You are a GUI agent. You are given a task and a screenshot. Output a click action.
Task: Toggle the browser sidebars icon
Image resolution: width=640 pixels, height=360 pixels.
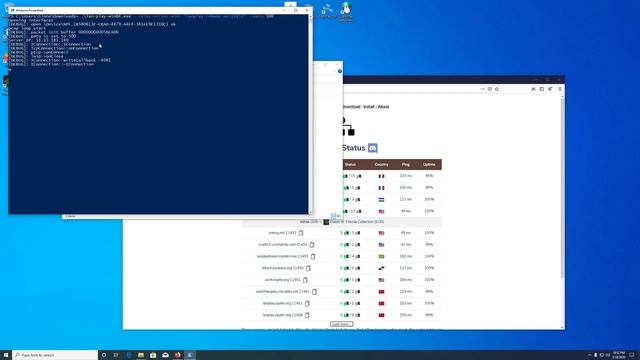coord(542,89)
